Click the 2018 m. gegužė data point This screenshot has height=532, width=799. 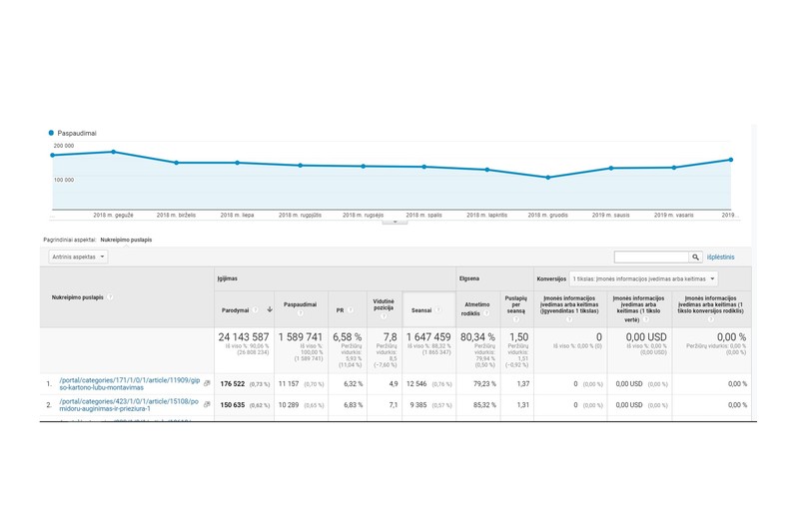(114, 152)
